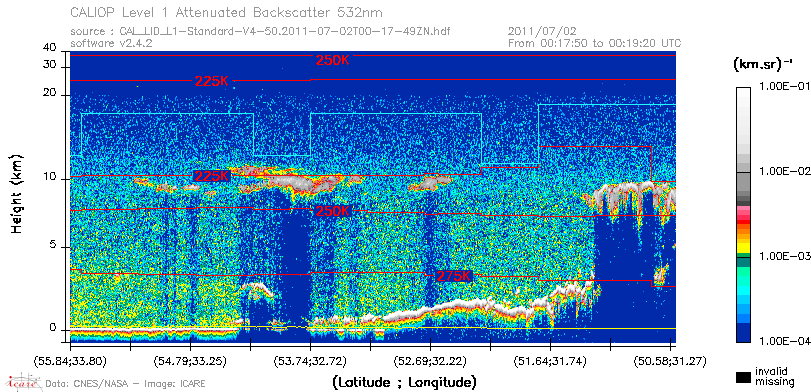The height and width of the screenshot is (392, 811).
Task: Click the dark blue bottom of the color scale
Action: [743, 334]
